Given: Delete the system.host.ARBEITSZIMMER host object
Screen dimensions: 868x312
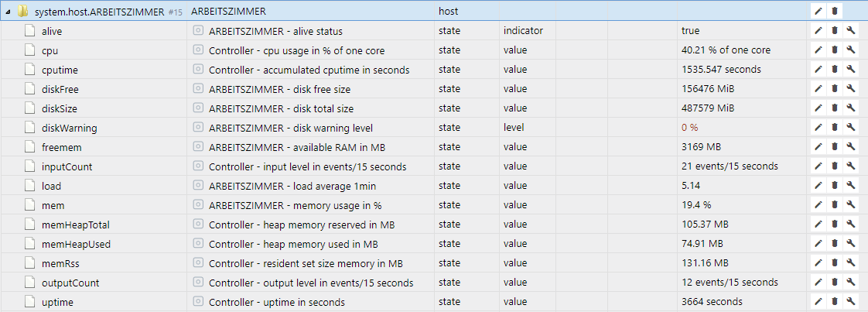Looking at the screenshot, I should tap(835, 11).
